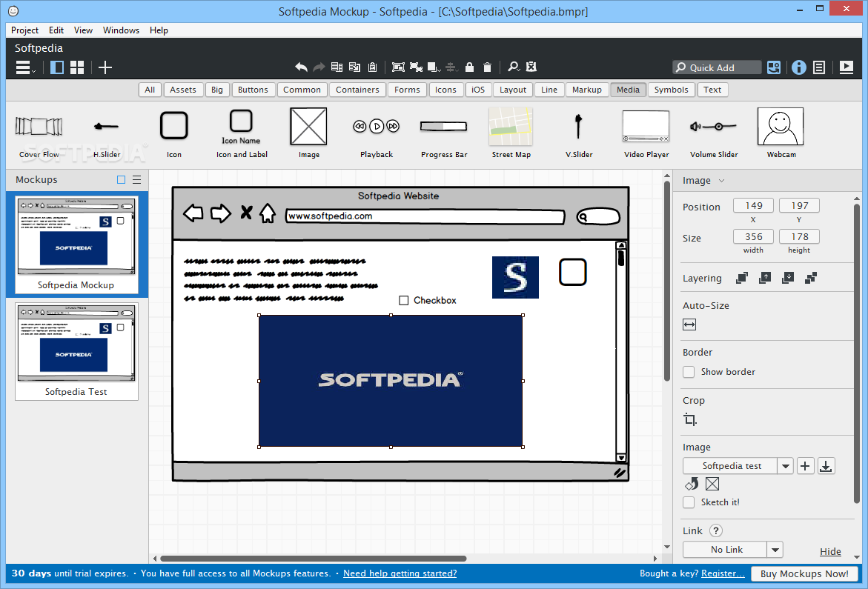
Task: Open the Edit menu
Action: pos(56,30)
